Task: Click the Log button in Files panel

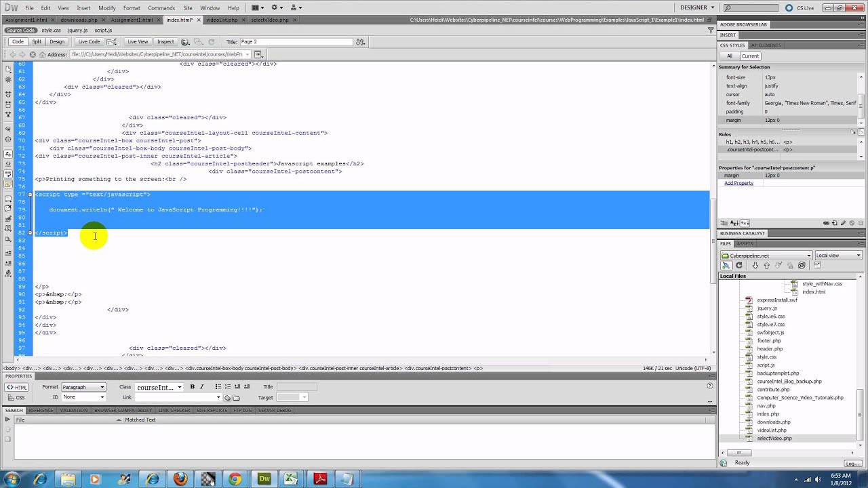Action: point(852,463)
